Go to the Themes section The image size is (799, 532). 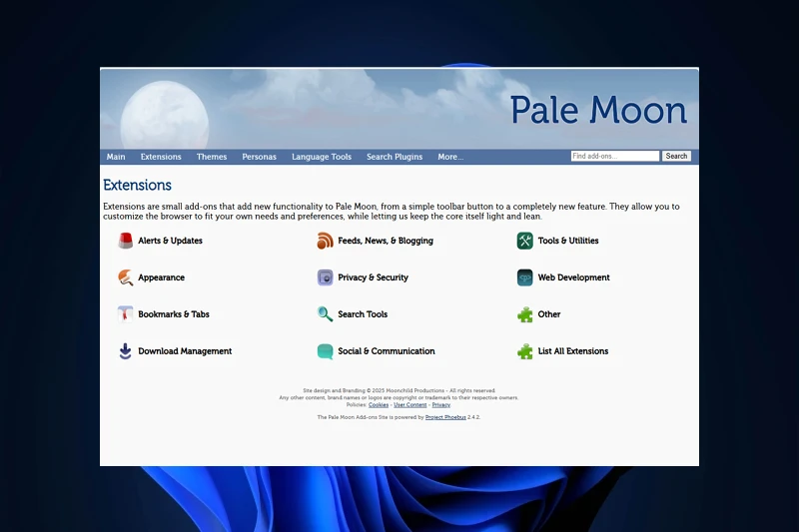point(212,157)
